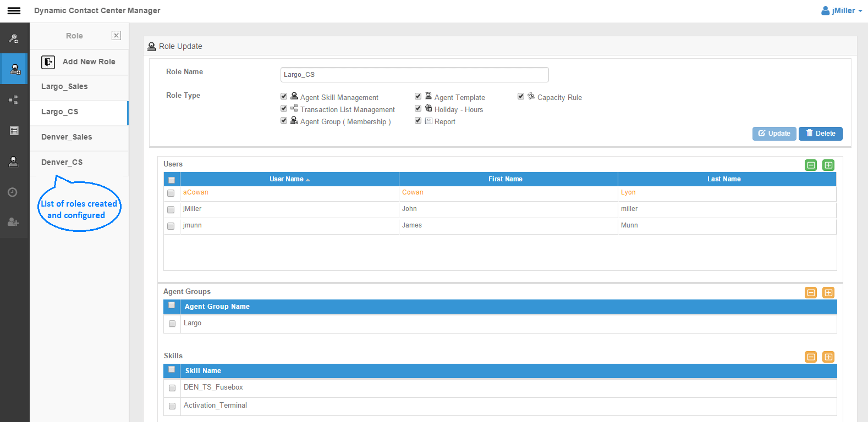The image size is (868, 422).
Task: Open the key and user sidebar icon
Action: coord(14,38)
